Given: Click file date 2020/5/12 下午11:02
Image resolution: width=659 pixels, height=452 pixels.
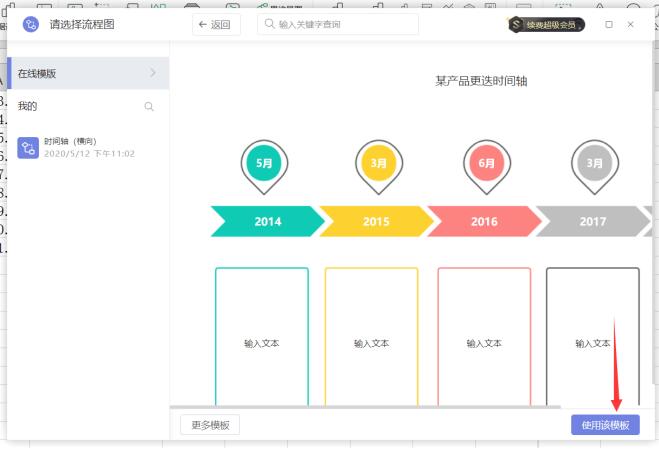Looking at the screenshot, I should [89, 154].
